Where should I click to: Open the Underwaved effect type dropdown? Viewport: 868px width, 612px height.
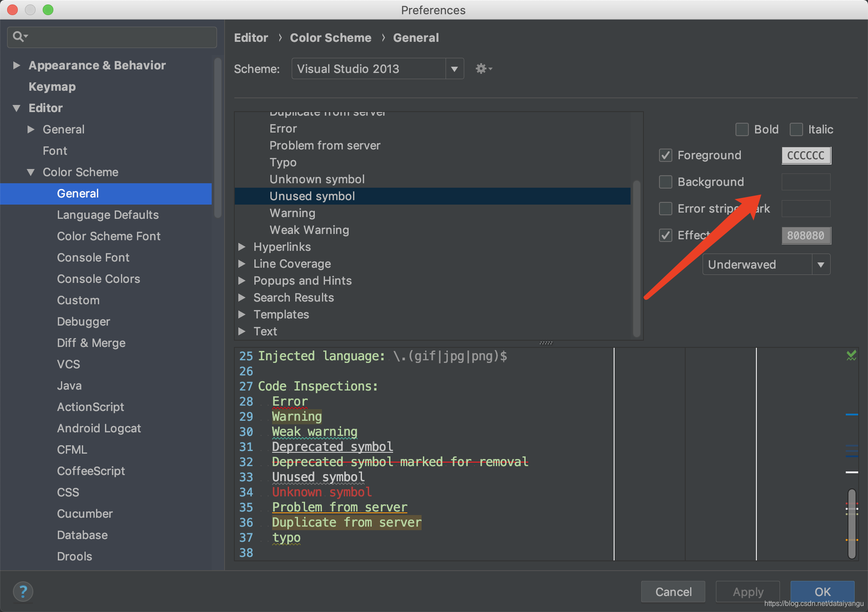tap(820, 265)
